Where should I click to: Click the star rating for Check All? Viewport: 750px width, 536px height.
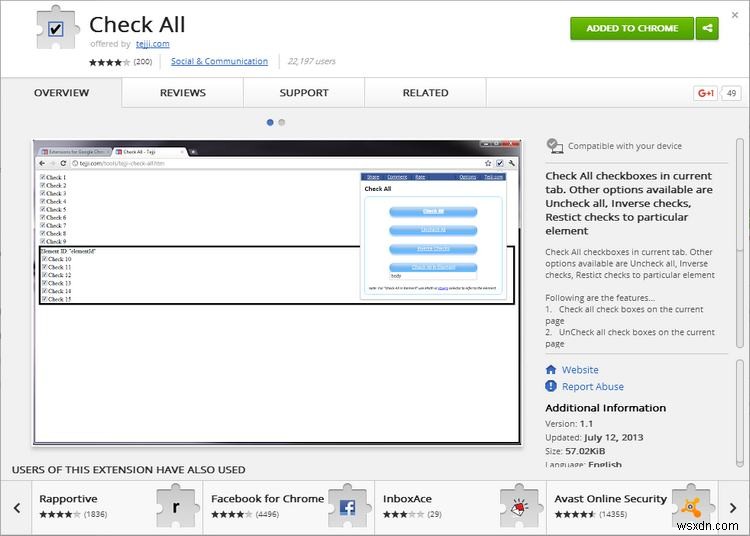point(109,62)
